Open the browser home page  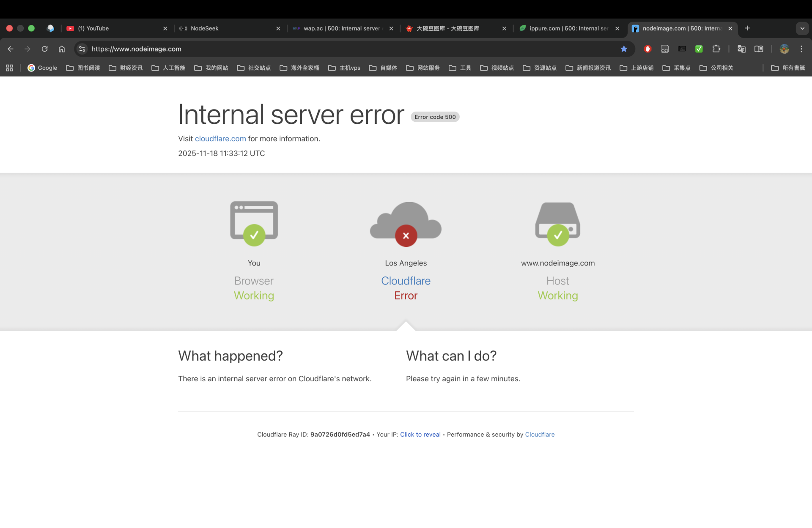[x=62, y=49]
